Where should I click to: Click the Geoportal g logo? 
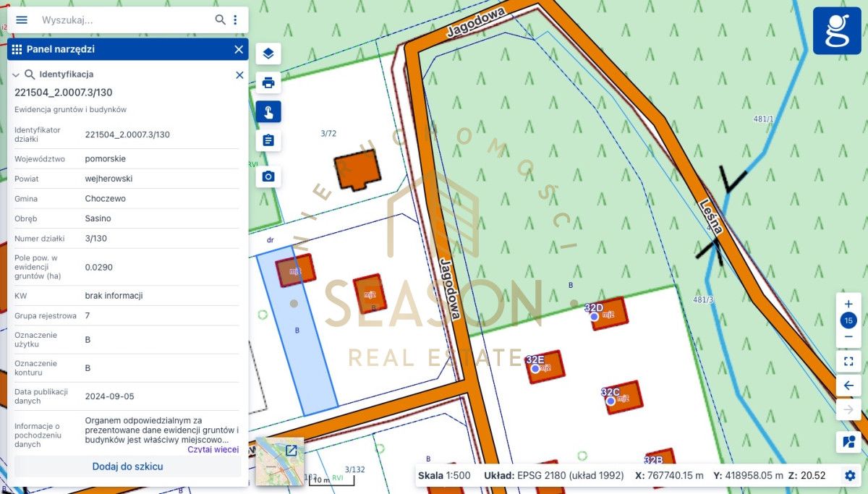pyautogui.click(x=837, y=30)
